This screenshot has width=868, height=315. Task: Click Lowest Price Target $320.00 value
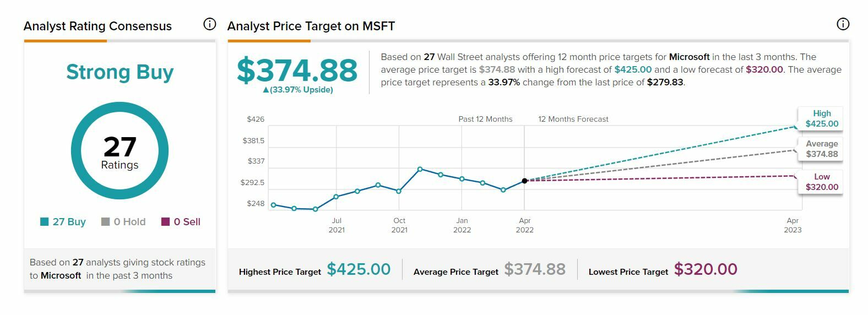(x=706, y=269)
